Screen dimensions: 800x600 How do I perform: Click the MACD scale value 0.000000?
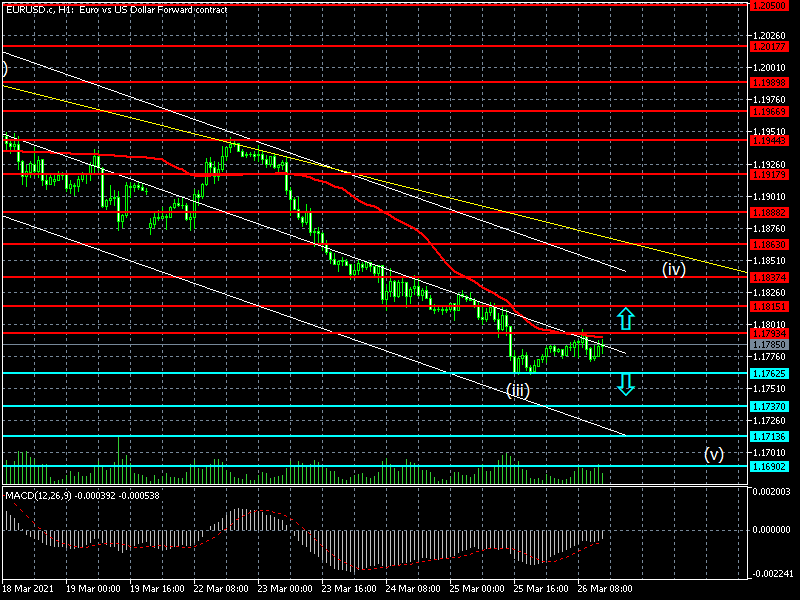pyautogui.click(x=771, y=530)
